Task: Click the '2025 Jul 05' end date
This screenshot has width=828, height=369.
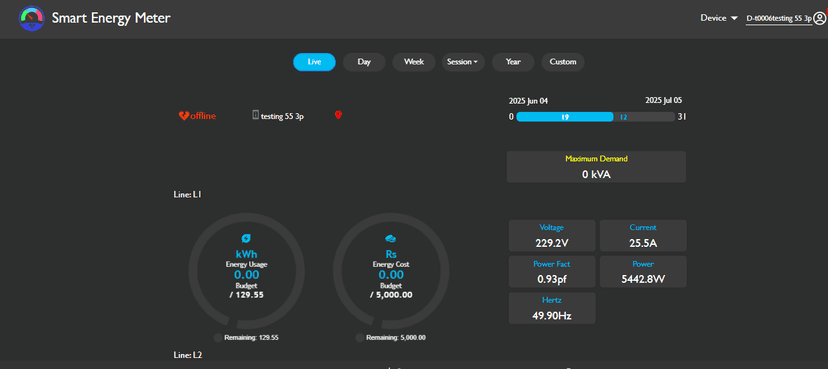Action: (664, 100)
